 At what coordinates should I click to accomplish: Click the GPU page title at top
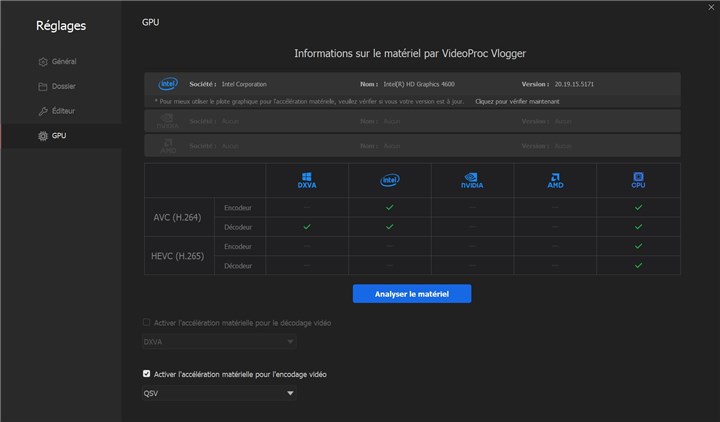[151, 22]
